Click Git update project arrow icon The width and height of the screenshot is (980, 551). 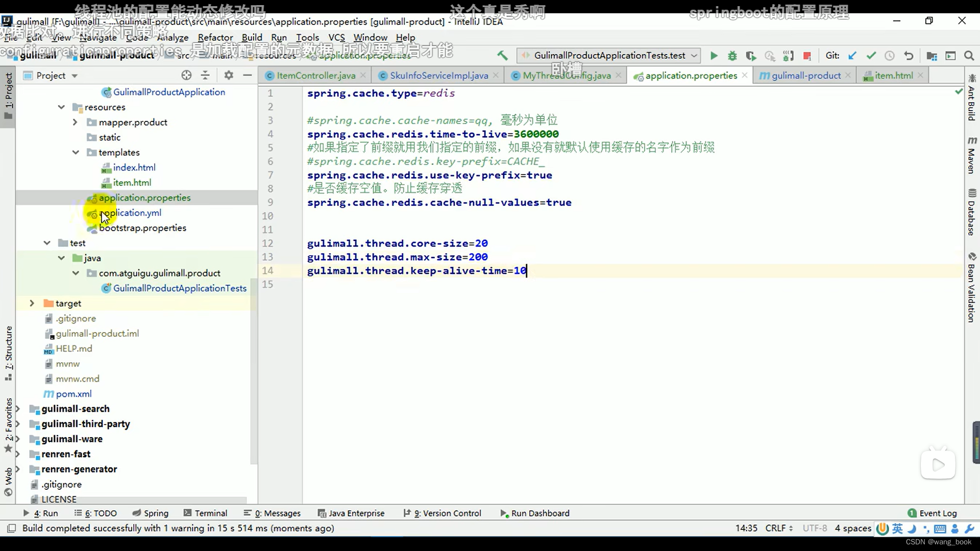[x=852, y=56]
